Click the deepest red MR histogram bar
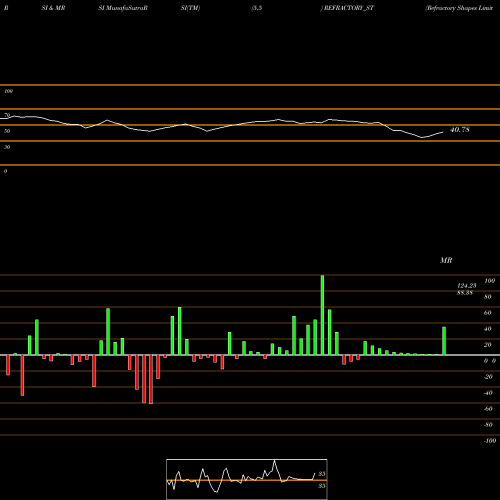 [151, 379]
